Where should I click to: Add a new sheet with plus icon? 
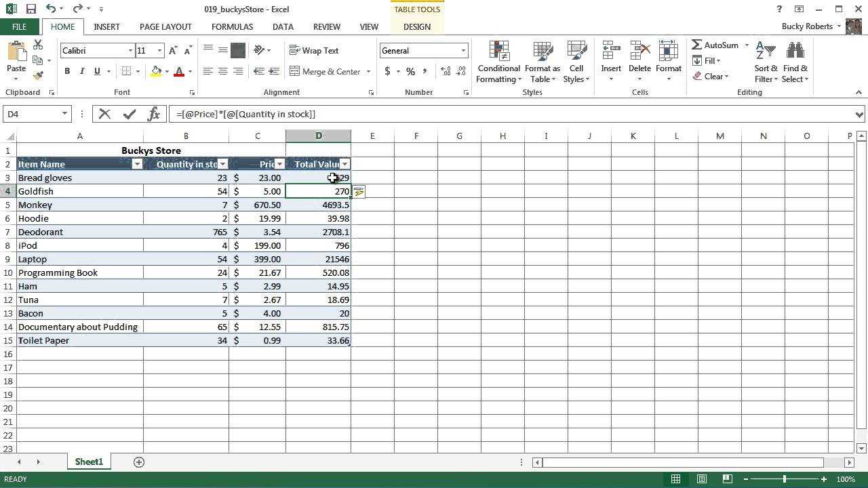[x=139, y=462]
